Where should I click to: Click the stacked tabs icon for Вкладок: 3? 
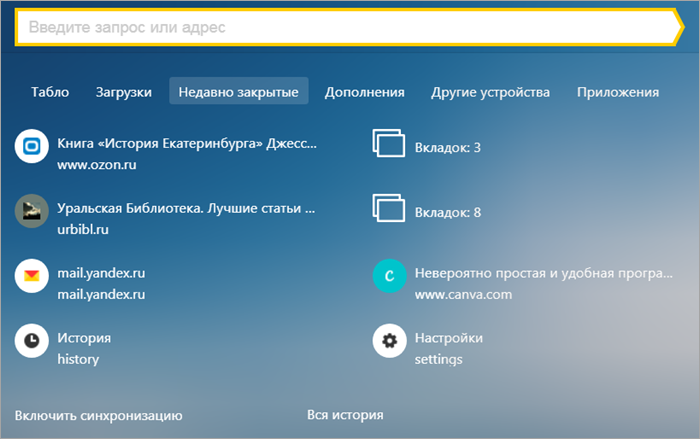(x=389, y=143)
